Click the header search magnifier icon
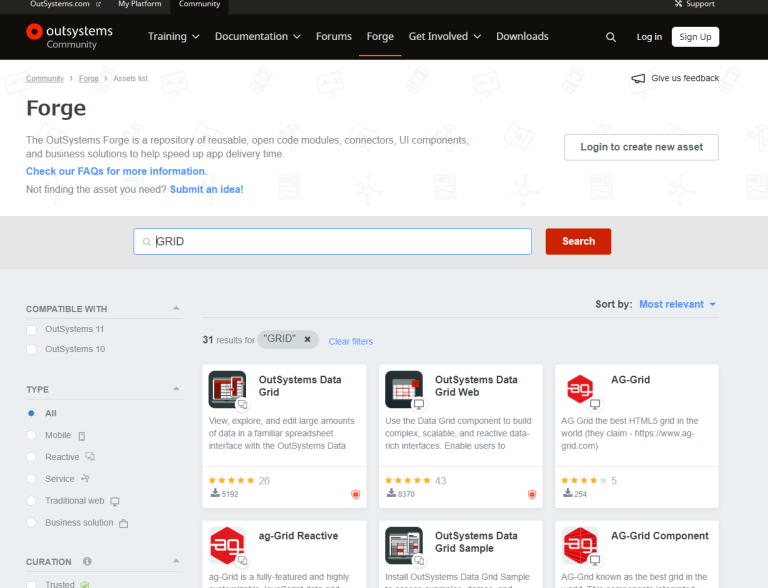 coord(610,37)
